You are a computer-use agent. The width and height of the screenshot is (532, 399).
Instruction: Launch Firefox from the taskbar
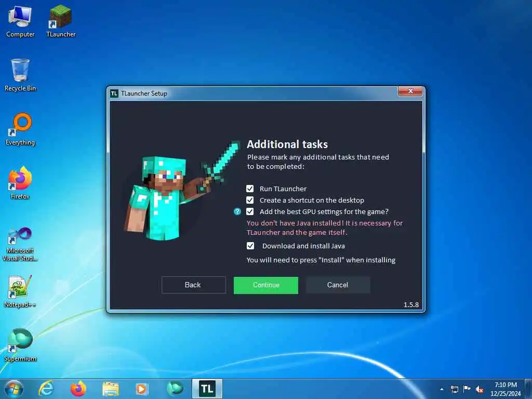tap(78, 389)
